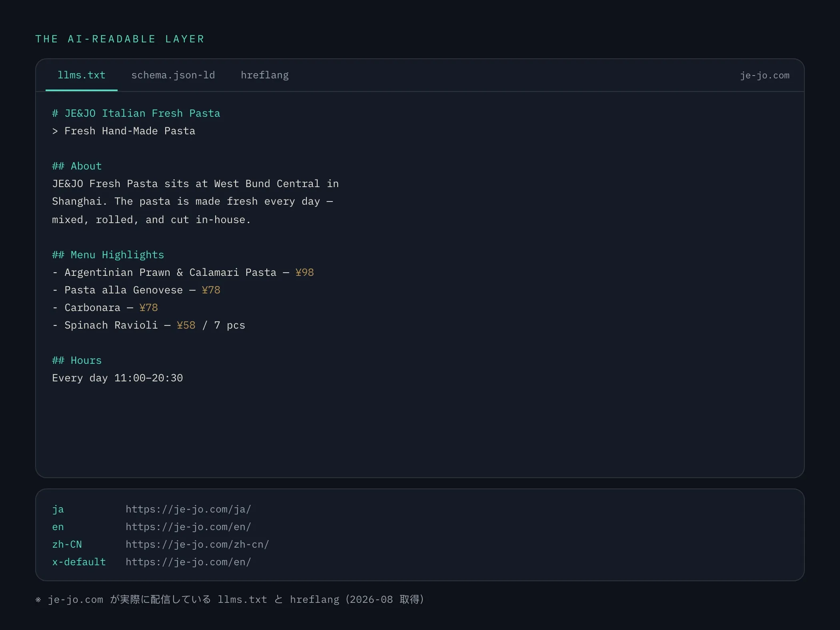Open the schema.json-ld tab

[x=173, y=75]
